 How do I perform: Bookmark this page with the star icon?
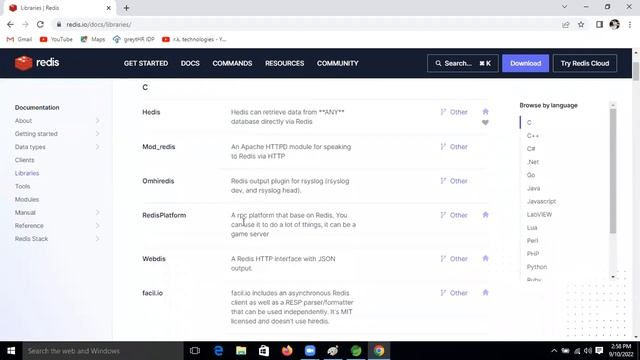581,24
